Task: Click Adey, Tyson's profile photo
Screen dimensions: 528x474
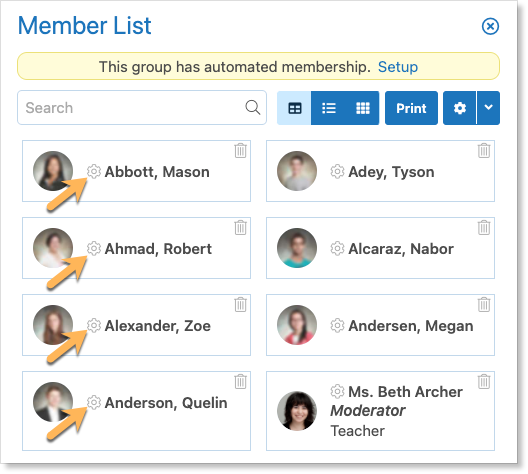Action: click(x=297, y=171)
